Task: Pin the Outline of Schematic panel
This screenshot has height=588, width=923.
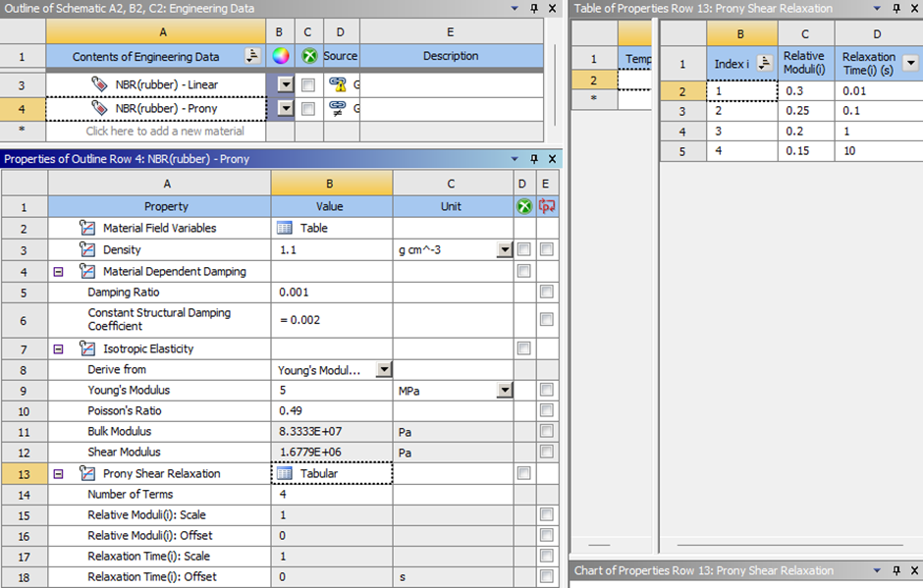Action: [x=534, y=8]
